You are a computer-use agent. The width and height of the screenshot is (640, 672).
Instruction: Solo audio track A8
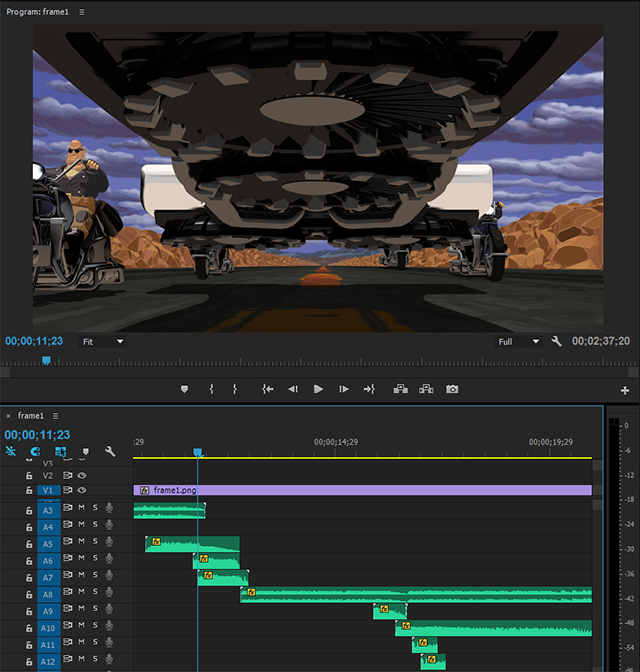pyautogui.click(x=95, y=591)
